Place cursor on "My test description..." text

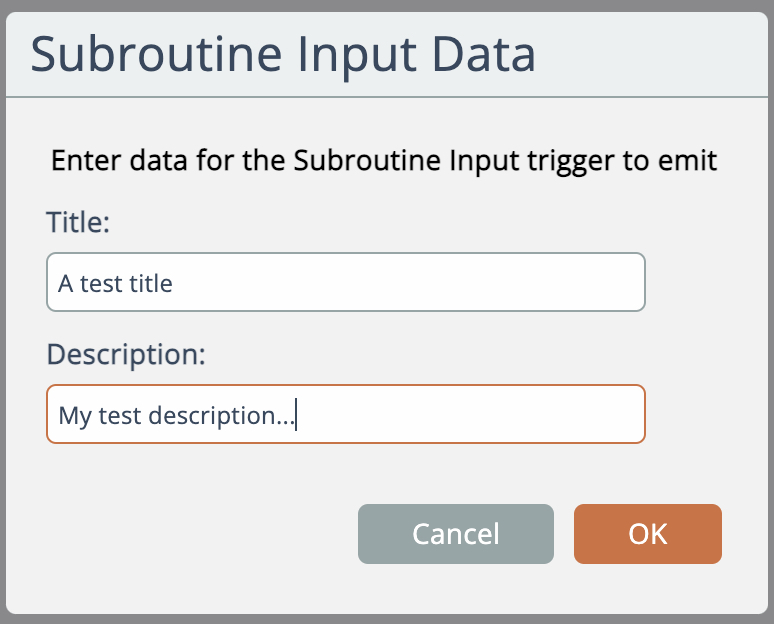[x=176, y=415]
